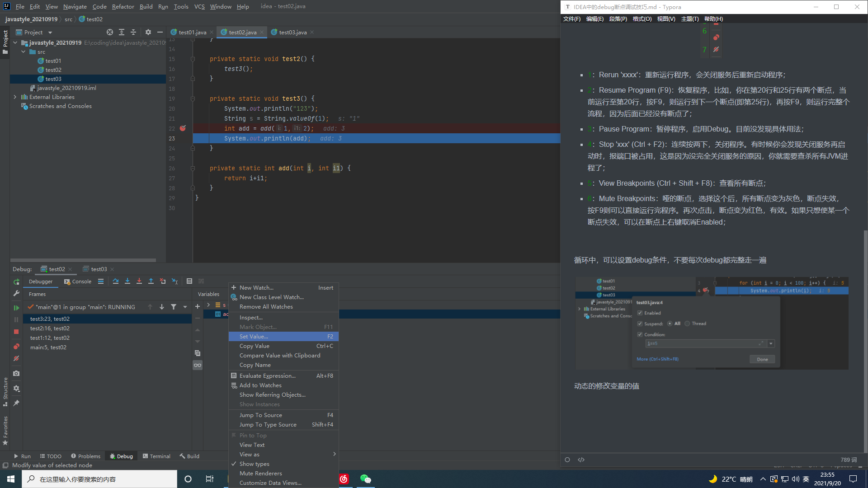868x488 pixels.
Task: Toggle Mute Breakpoints icon in debug sidebar
Action: tap(16, 358)
